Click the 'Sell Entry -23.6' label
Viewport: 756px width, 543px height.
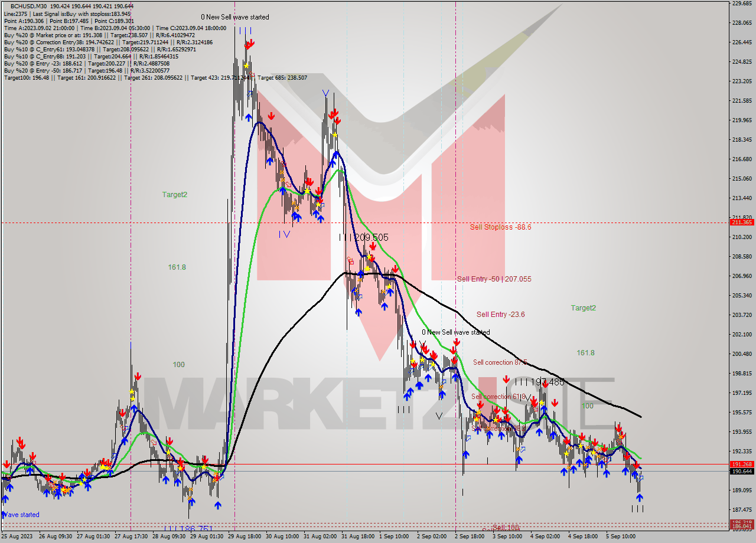click(x=500, y=315)
